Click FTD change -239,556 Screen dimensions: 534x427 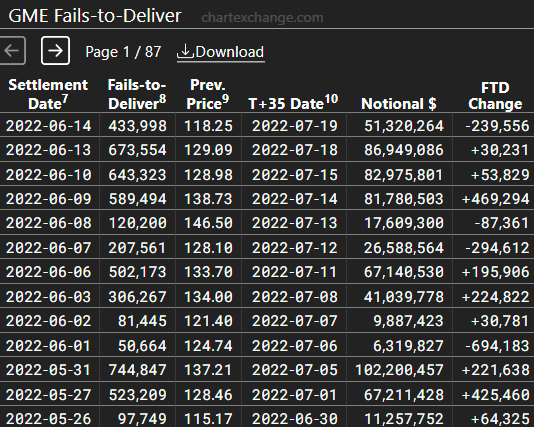pyautogui.click(x=497, y=126)
